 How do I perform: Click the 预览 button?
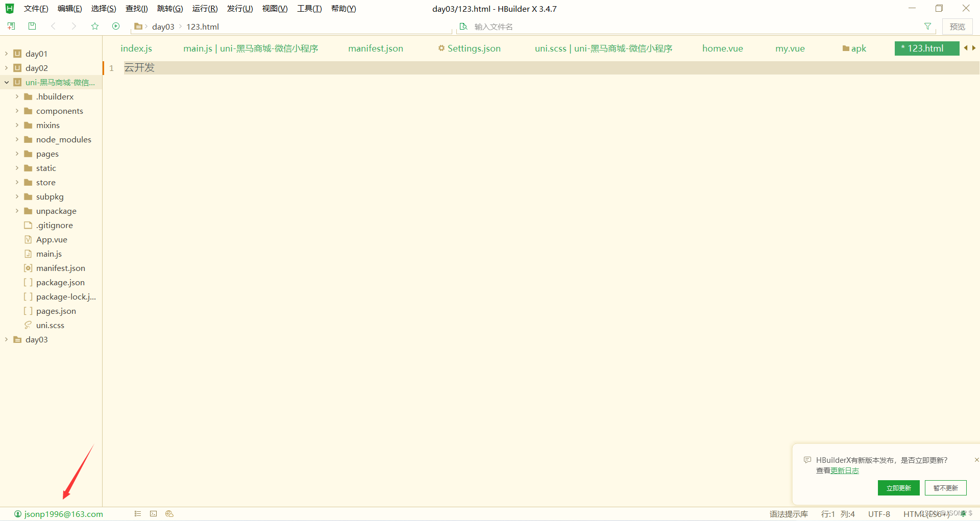(957, 27)
